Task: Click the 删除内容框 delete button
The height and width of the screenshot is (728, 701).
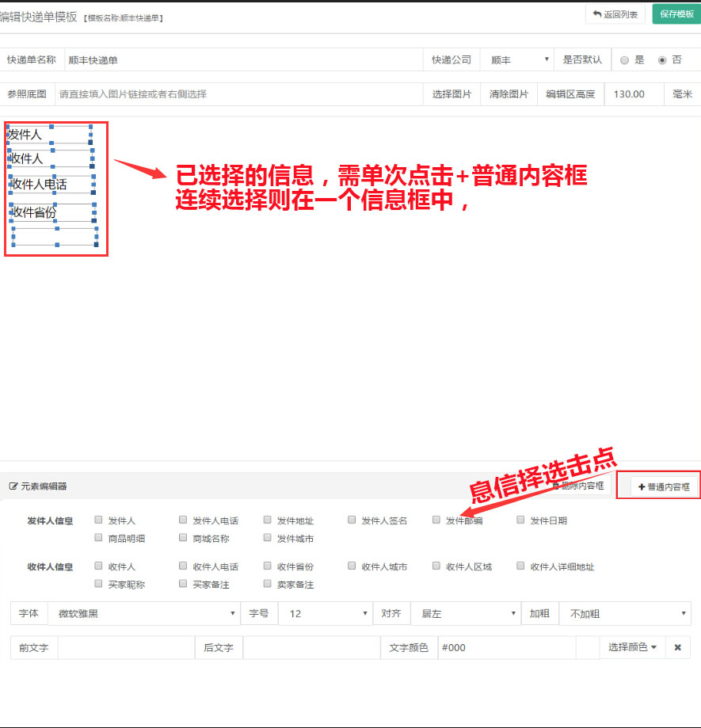Action: click(x=578, y=486)
